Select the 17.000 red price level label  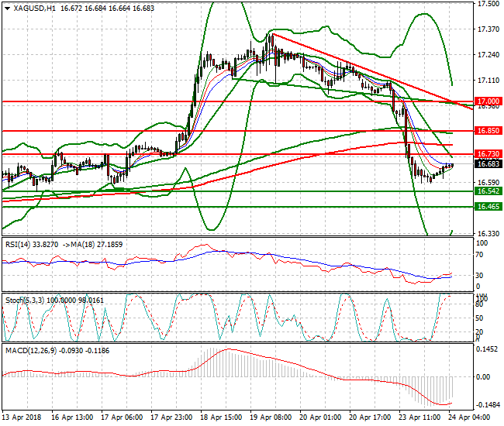point(488,101)
